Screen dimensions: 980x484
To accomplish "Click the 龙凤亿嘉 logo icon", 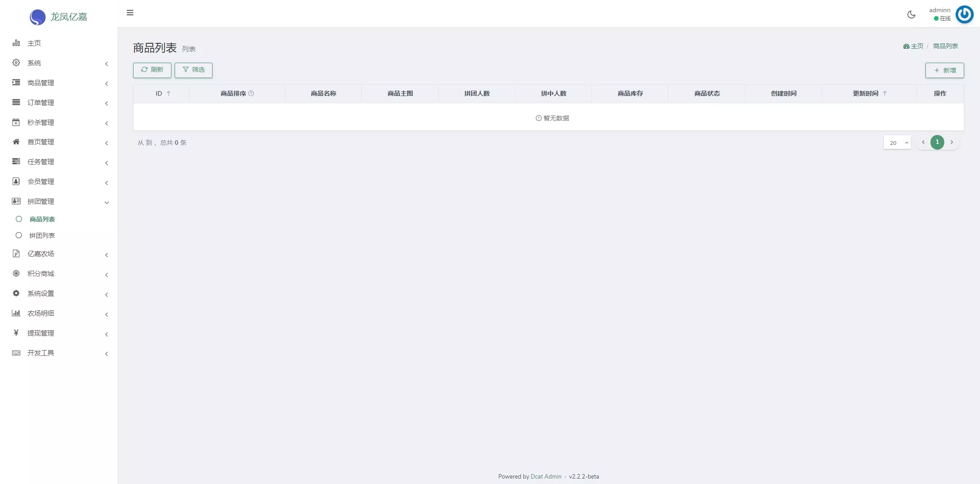I will pos(37,17).
